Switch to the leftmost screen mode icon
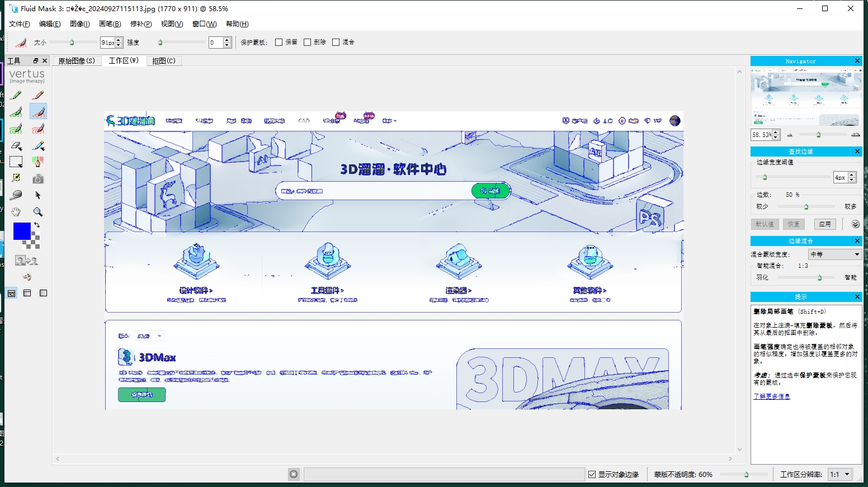Viewport: 868px width, 487px height. [11, 293]
